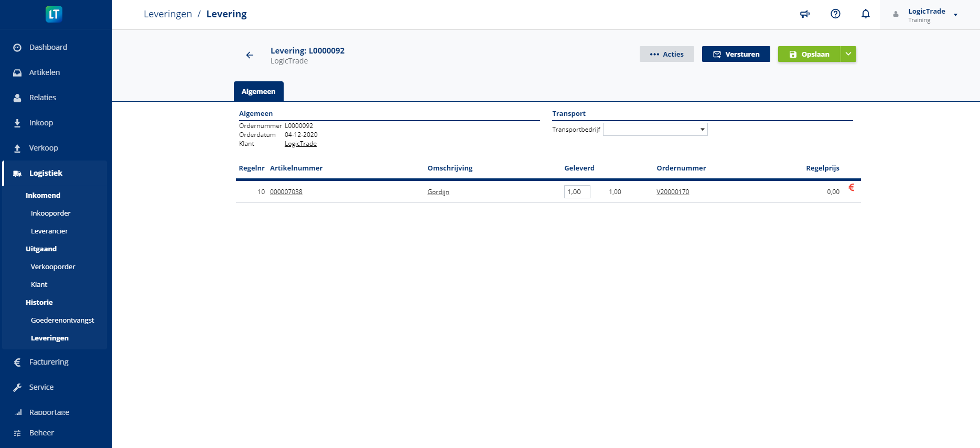Expand the Transportbedrijf dropdown
This screenshot has height=448, width=980.
655,130
